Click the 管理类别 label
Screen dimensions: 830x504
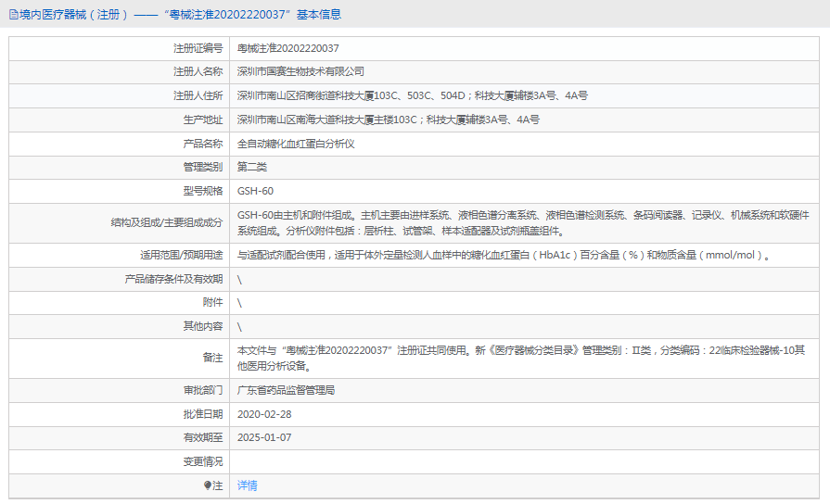[203, 167]
